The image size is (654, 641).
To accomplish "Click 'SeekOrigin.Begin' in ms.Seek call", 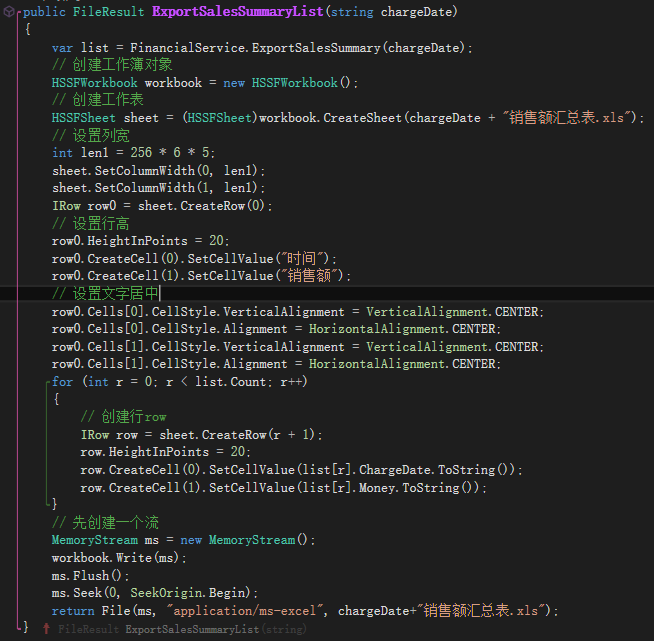I will [x=187, y=593].
